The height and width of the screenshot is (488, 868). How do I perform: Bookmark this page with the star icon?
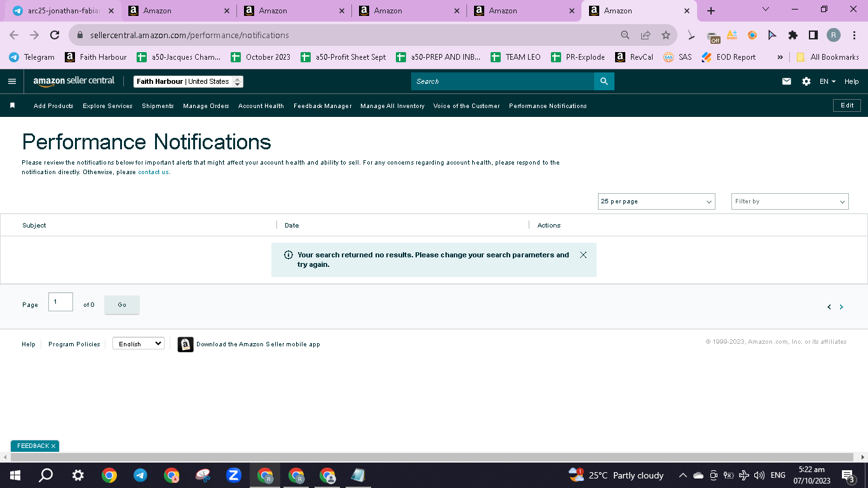pyautogui.click(x=666, y=35)
